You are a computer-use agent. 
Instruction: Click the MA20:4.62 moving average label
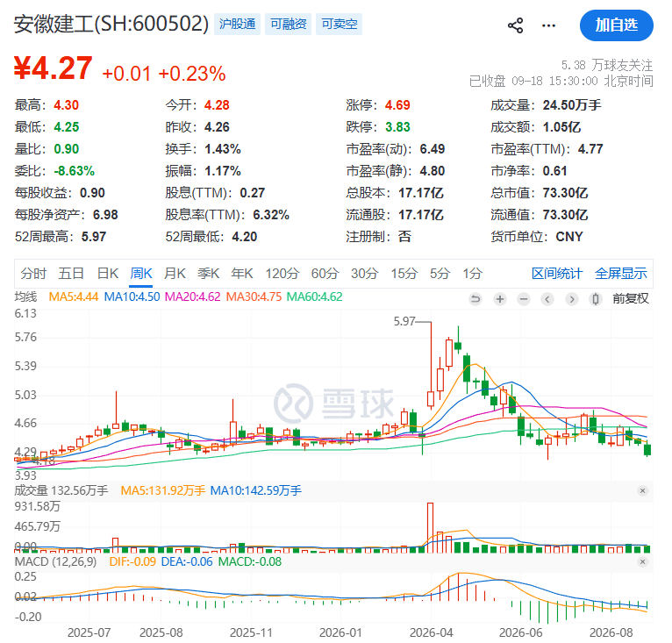click(x=192, y=297)
